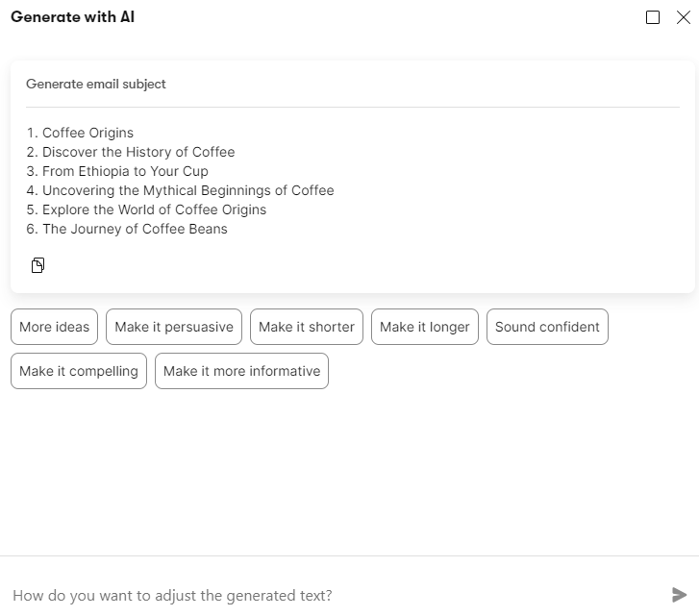The image size is (699, 616).
Task: Pick the Make it longer option
Action: tap(425, 327)
